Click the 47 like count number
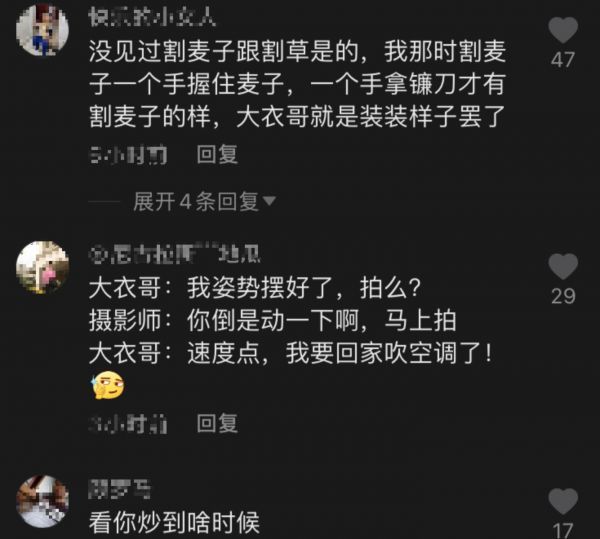Viewport: 600px width, 539px height. coord(563,60)
